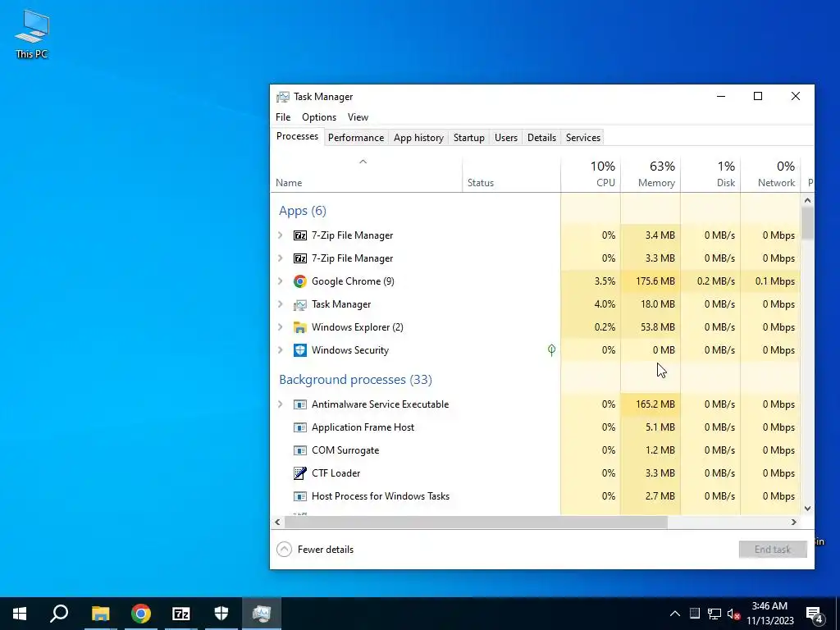The width and height of the screenshot is (840, 630).
Task: Click horizontal scrollbar right arrow
Action: point(793,522)
